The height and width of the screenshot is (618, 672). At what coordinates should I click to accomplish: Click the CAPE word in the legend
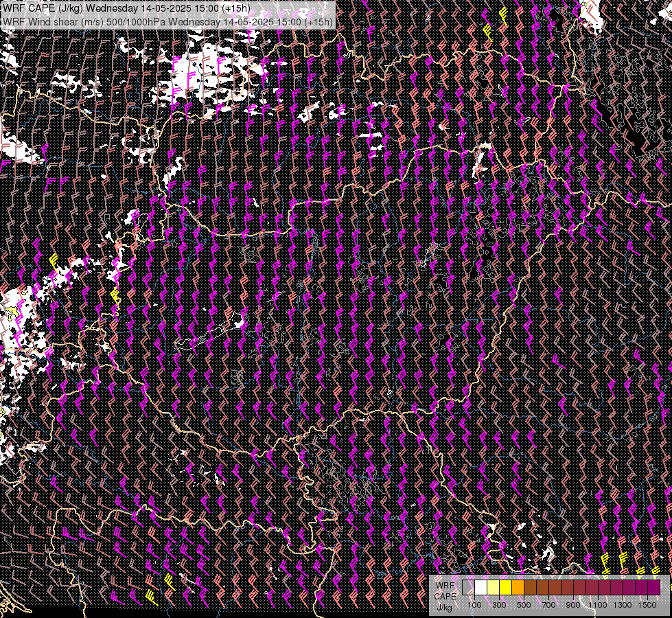(x=445, y=597)
